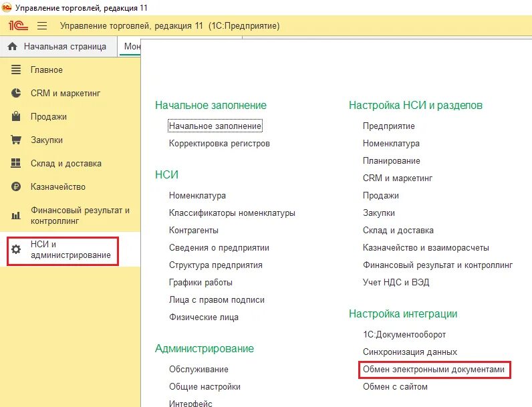The height and width of the screenshot is (407, 532).
Task: Click the Начальное заполнение section heading
Action: [x=211, y=105]
